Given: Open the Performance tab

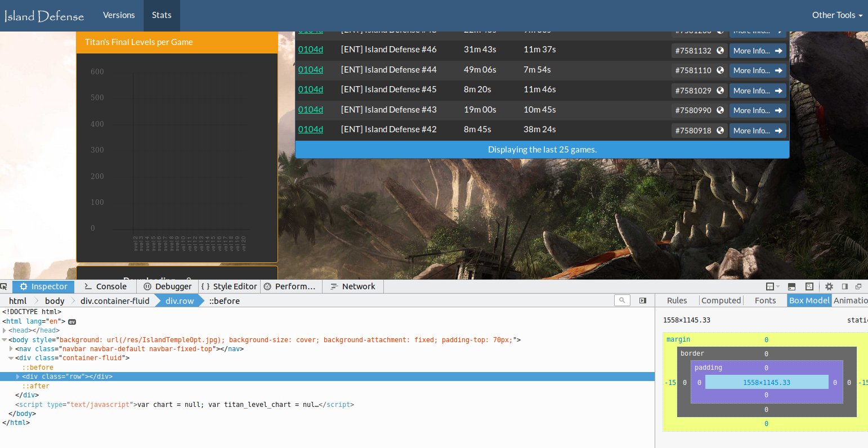Looking at the screenshot, I should [290, 286].
